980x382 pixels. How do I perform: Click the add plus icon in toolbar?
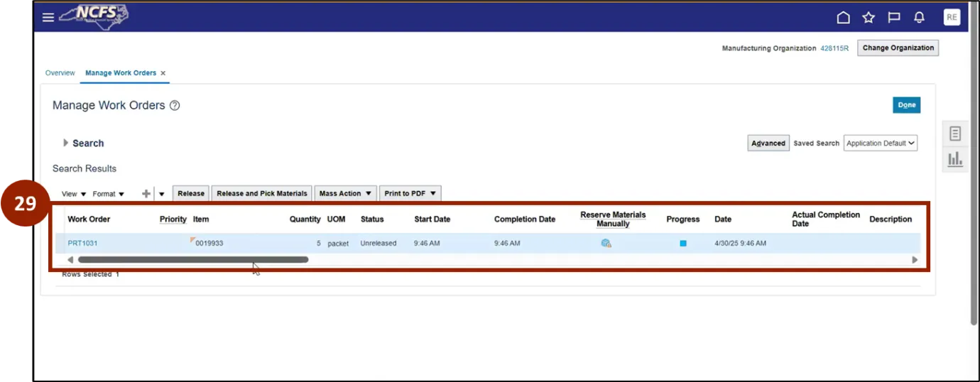146,193
